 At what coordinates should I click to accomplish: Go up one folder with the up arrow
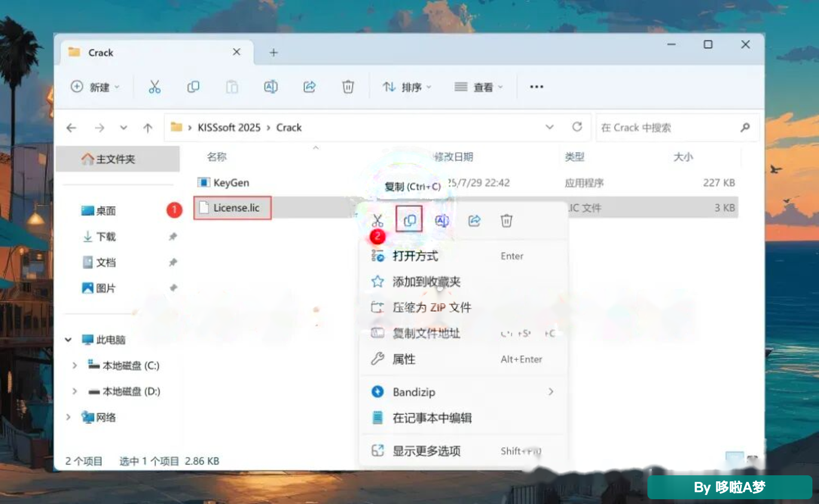pos(148,127)
